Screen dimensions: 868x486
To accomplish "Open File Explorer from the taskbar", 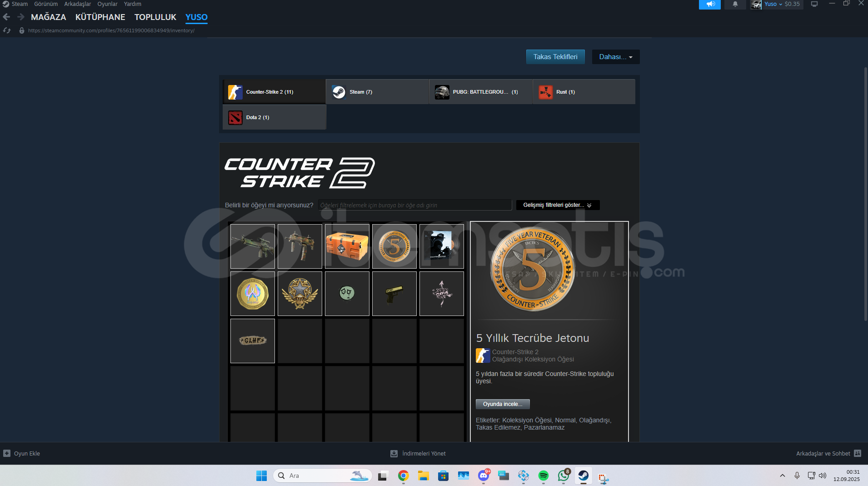I will [424, 476].
